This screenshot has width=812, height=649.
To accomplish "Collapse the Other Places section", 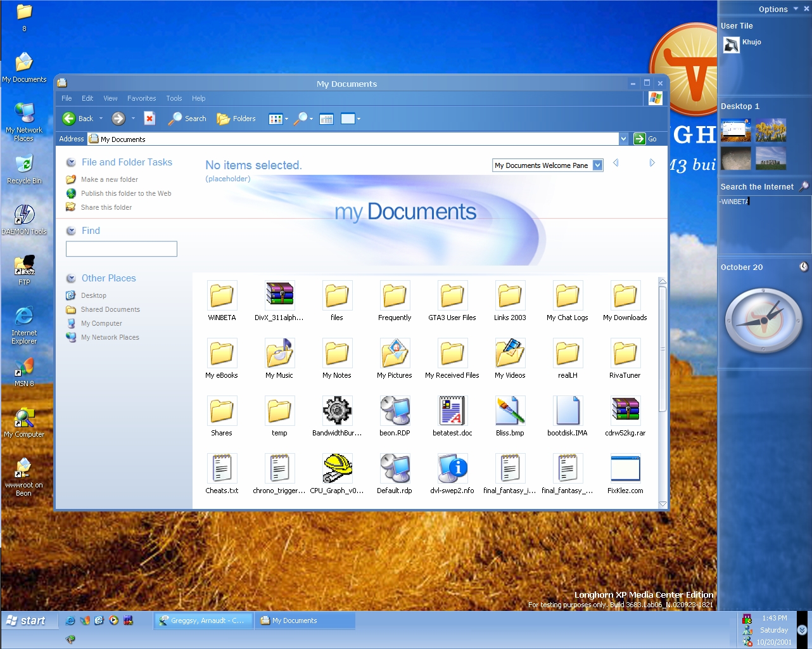I will tap(71, 278).
